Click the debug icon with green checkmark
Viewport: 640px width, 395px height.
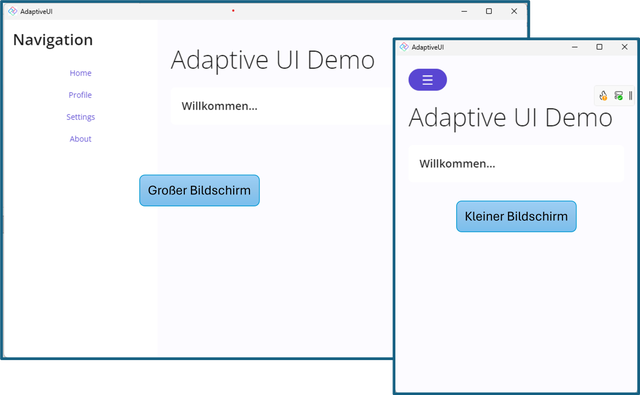coord(618,95)
